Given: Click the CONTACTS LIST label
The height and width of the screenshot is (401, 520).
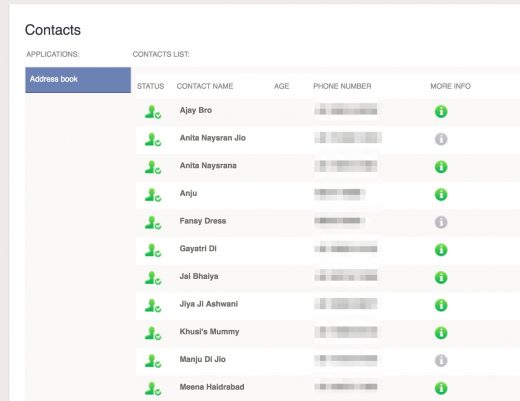Looking at the screenshot, I should coord(161,54).
